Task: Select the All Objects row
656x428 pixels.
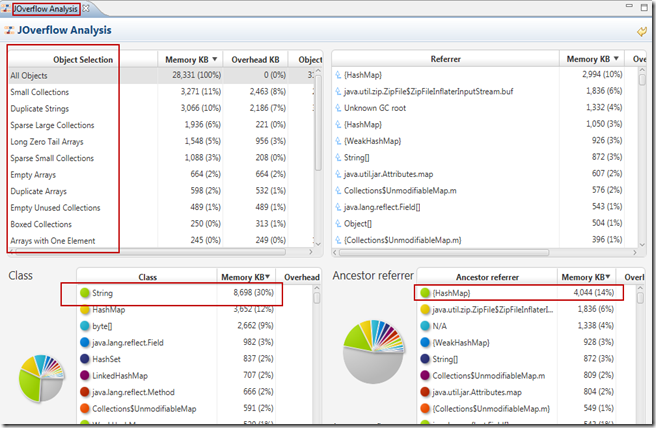Action: pyautogui.click(x=161, y=75)
